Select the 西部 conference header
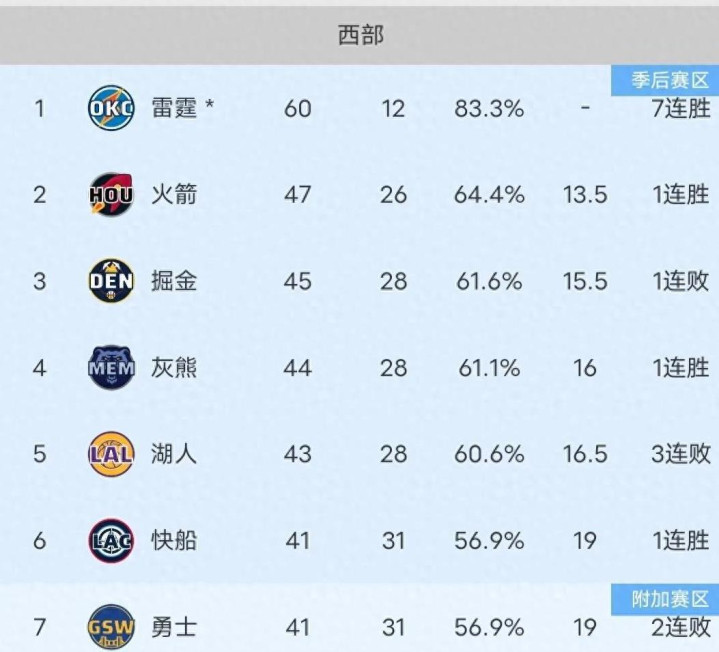The width and height of the screenshot is (719, 652). pos(360,35)
